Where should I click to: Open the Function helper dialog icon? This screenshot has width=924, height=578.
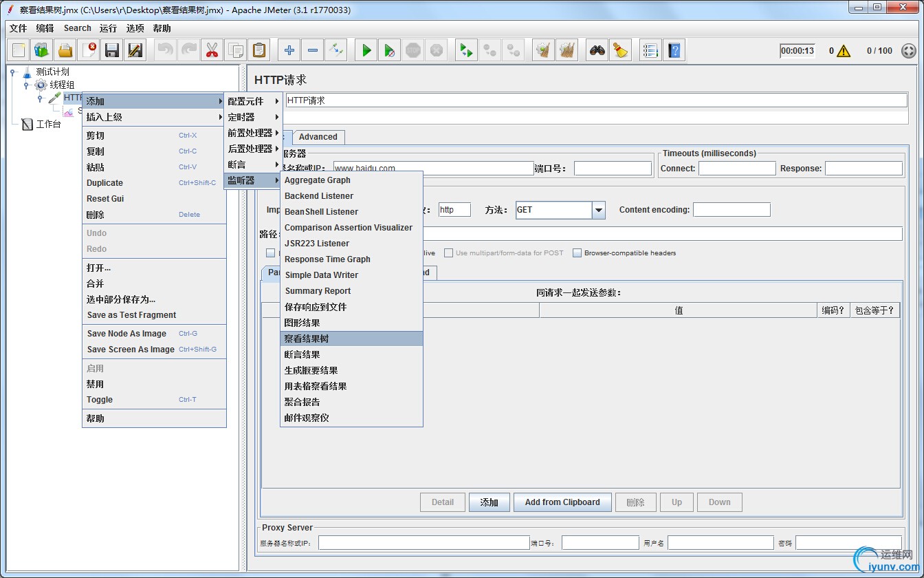pyautogui.click(x=650, y=50)
